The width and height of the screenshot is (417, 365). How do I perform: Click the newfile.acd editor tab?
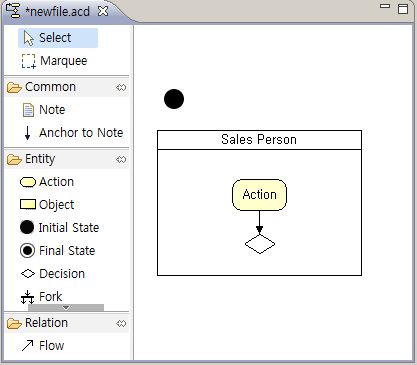[57, 12]
